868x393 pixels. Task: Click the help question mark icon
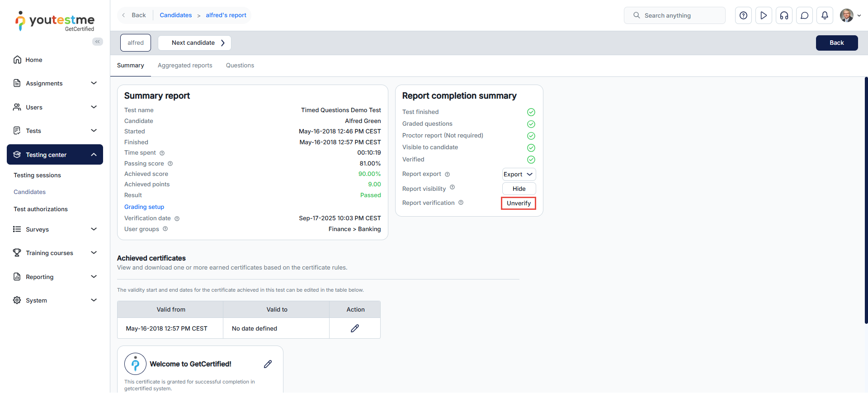743,15
